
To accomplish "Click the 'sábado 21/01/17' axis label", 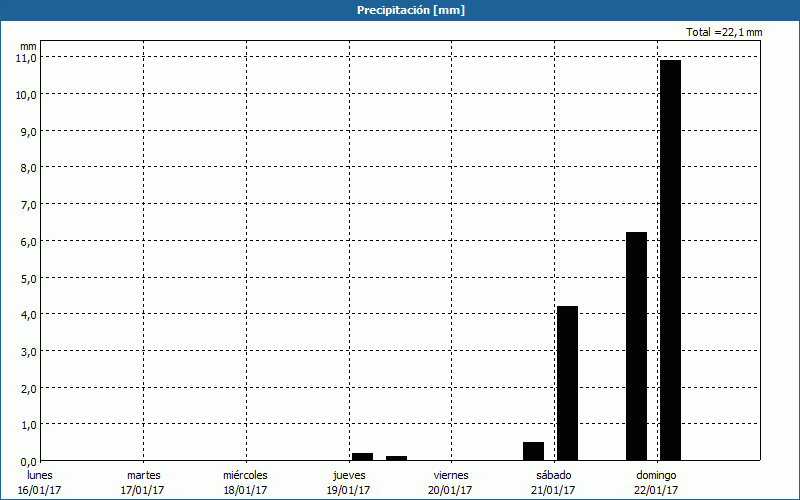I will pyautogui.click(x=553, y=482).
